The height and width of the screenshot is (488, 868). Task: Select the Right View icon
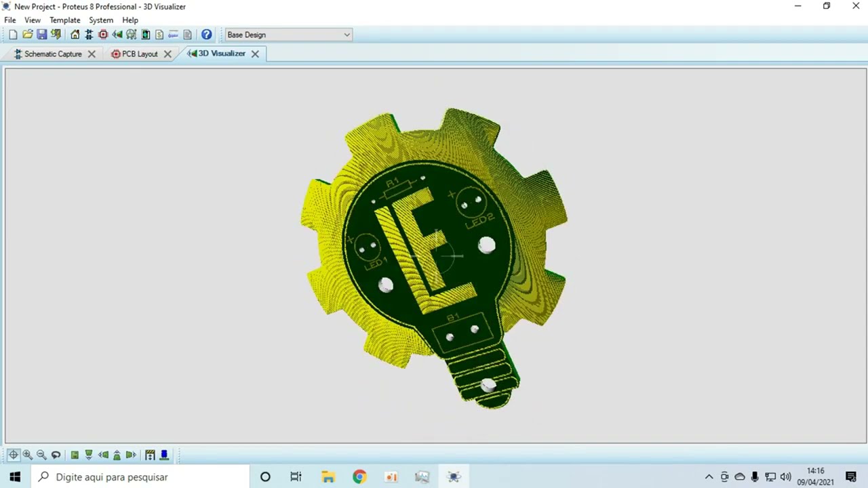coord(131,455)
